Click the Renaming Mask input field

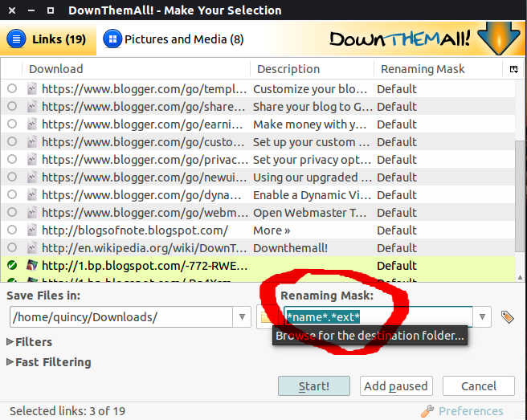(378, 317)
